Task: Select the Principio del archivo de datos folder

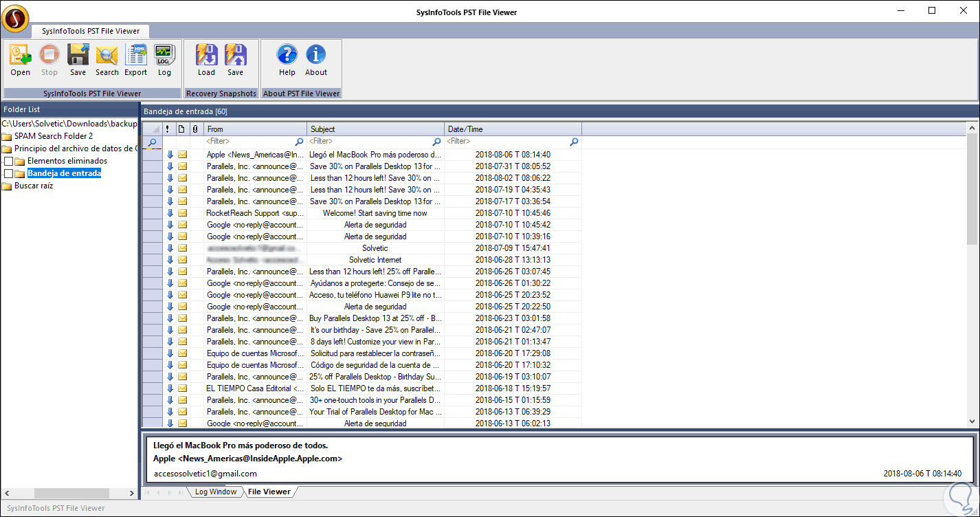Action: (76, 148)
